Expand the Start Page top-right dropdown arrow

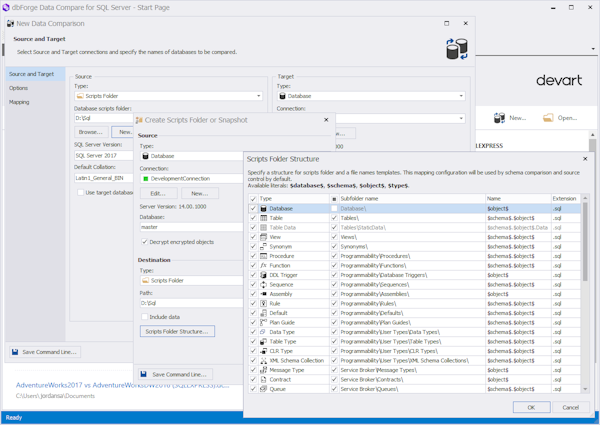point(593,49)
